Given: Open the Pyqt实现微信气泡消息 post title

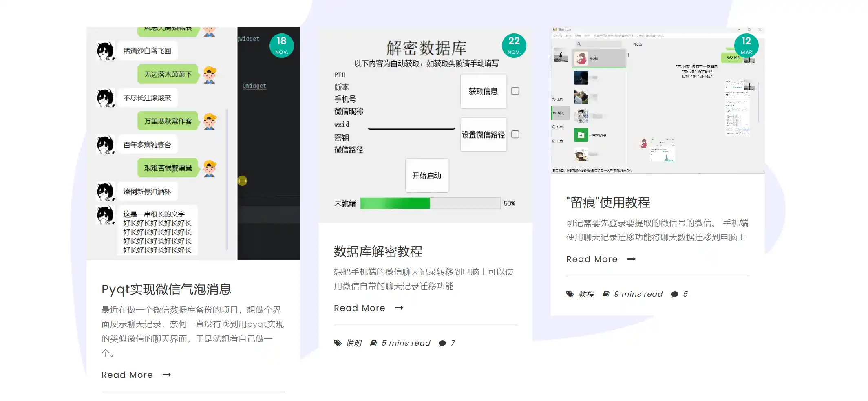Looking at the screenshot, I should point(166,289).
